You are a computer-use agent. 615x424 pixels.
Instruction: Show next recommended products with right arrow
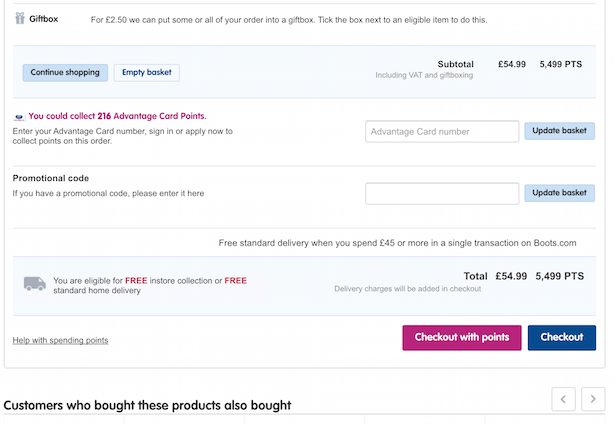coord(594,399)
